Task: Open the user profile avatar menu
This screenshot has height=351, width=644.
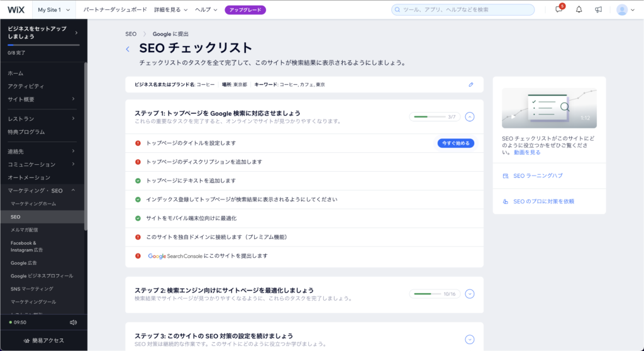Action: 626,10
